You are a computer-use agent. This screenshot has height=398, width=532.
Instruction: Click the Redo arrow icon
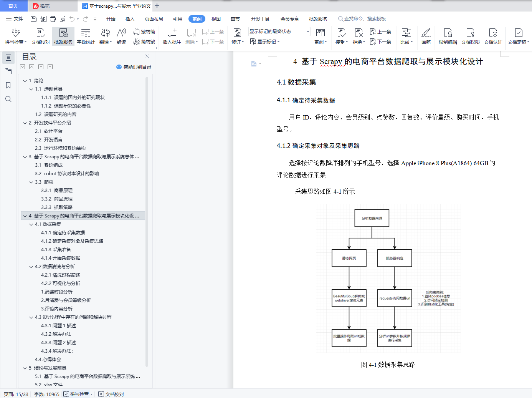click(85, 19)
